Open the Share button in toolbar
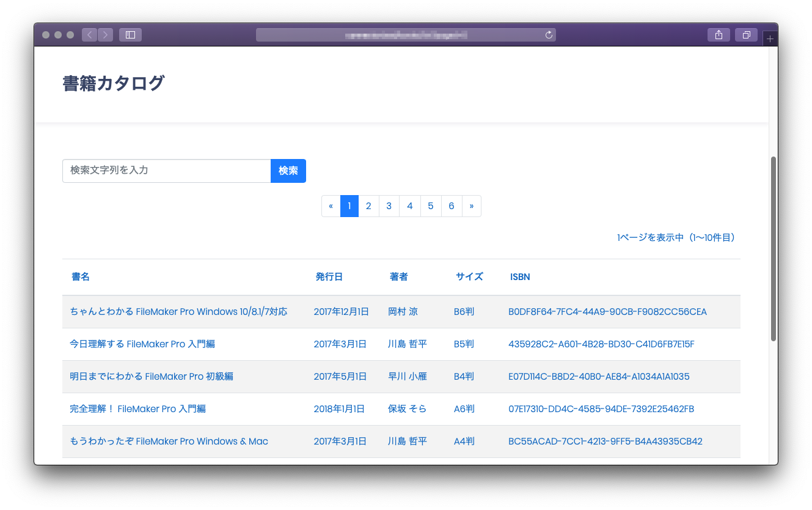The image size is (812, 510). coord(719,35)
